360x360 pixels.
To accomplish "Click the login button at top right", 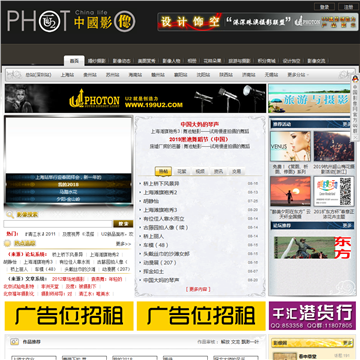I will click(324, 7).
